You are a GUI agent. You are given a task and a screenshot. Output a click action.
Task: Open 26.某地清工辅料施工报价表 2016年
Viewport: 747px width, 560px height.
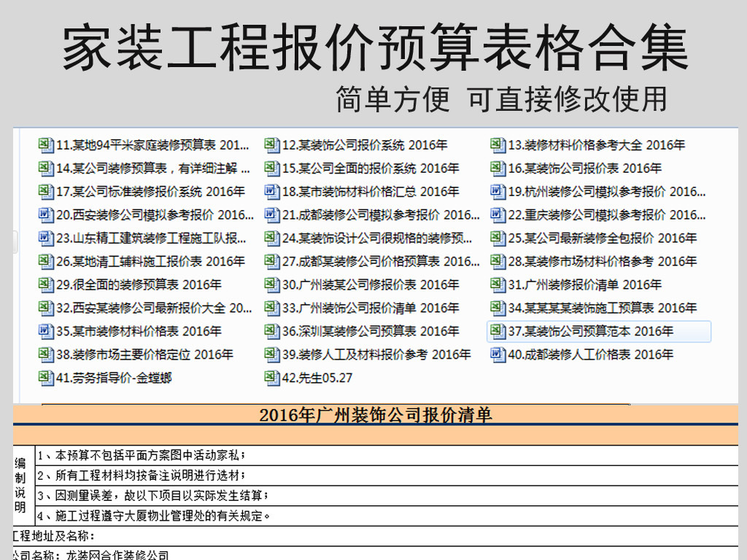pos(150,262)
